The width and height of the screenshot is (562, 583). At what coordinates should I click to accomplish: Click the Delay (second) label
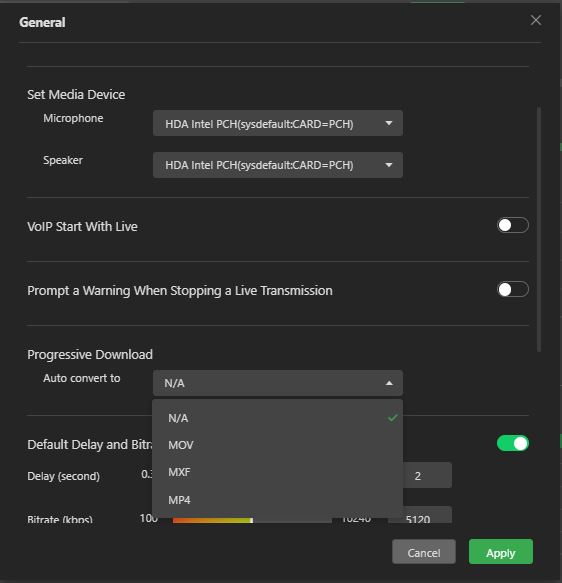point(64,476)
